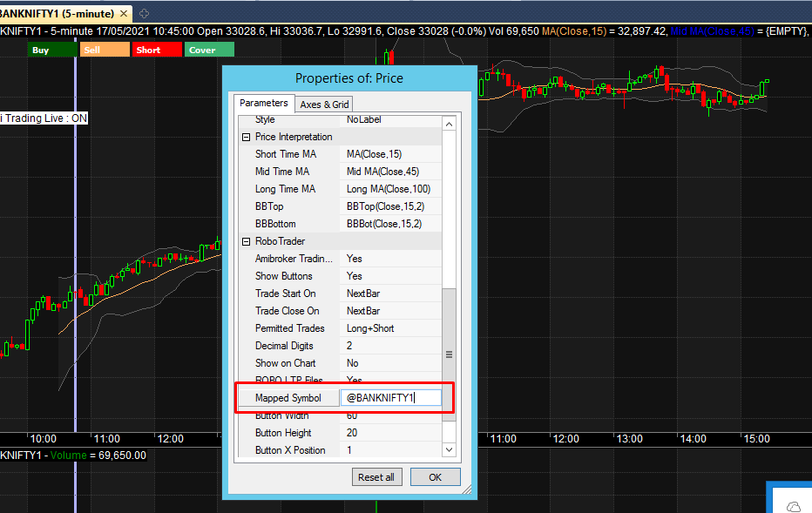Screen dimensions: 812x513
Task: Click the Volume label in lower pane
Action: coord(68,456)
